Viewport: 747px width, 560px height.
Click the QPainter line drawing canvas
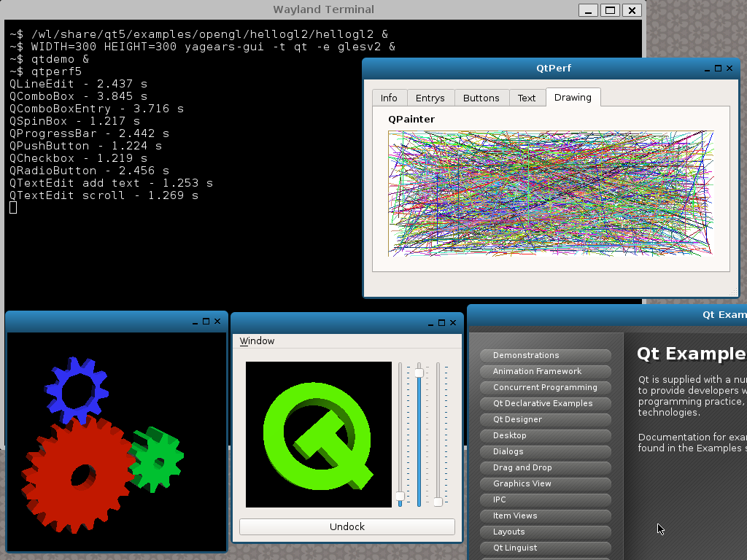pos(551,194)
